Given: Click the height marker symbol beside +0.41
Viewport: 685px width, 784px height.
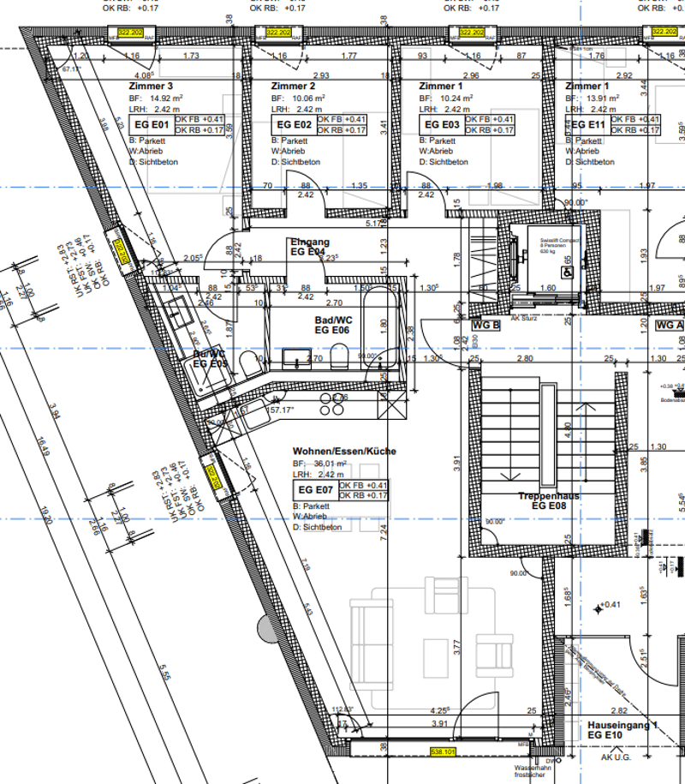Looking at the screenshot, I should [598, 608].
